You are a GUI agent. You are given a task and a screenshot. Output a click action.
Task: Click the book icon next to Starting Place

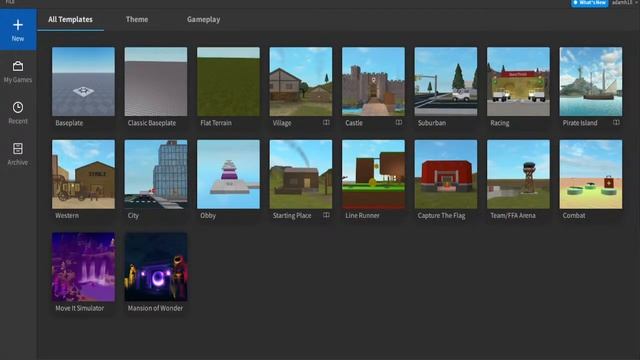tap(326, 215)
